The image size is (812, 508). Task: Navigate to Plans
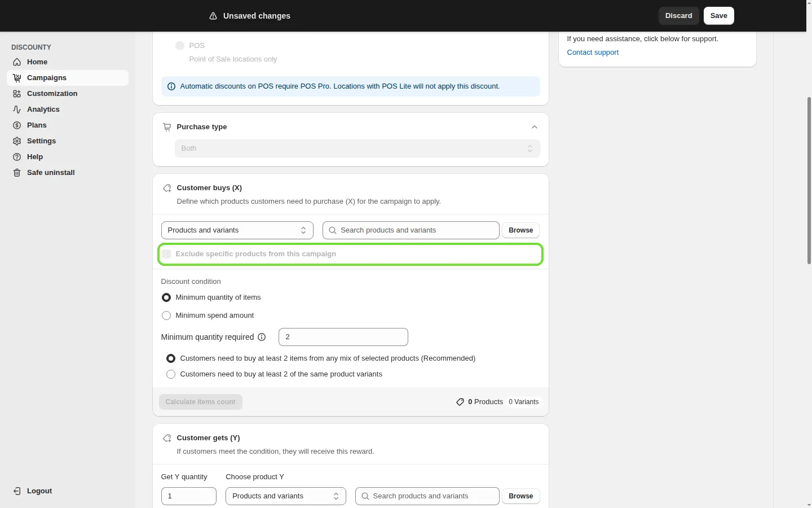point(68,125)
